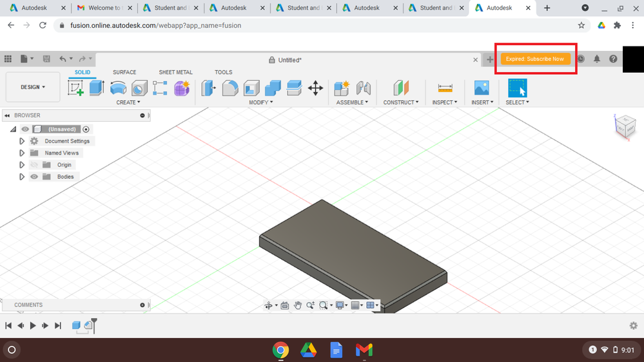Jump to the timeline end
Viewport: 644px width, 362px height.
pyautogui.click(x=58, y=325)
